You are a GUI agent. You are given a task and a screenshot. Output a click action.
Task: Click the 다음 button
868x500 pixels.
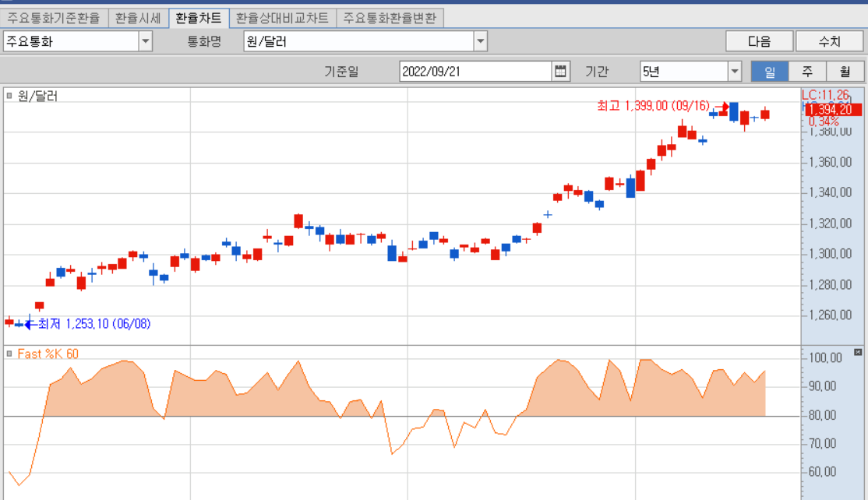click(x=760, y=41)
